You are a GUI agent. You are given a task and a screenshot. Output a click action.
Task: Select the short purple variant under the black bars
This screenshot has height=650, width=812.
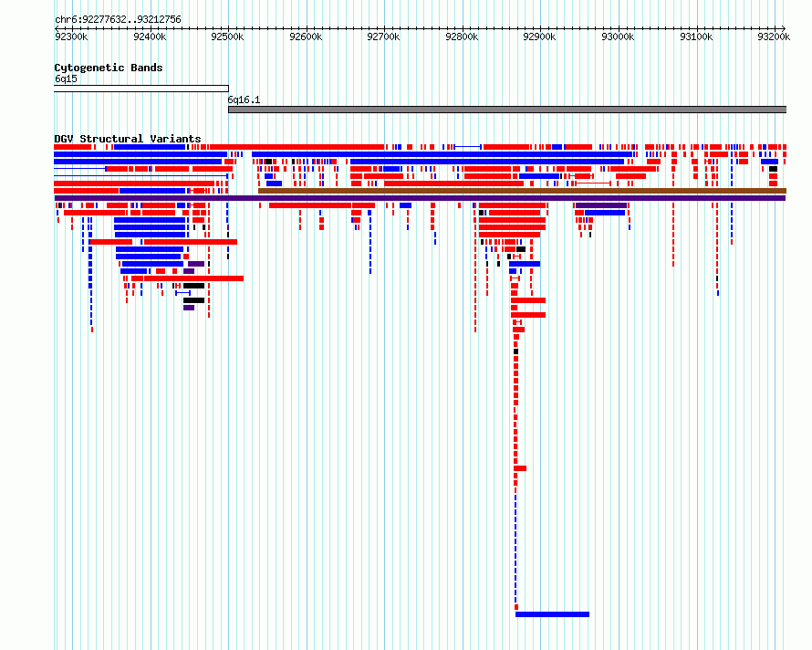[x=189, y=308]
